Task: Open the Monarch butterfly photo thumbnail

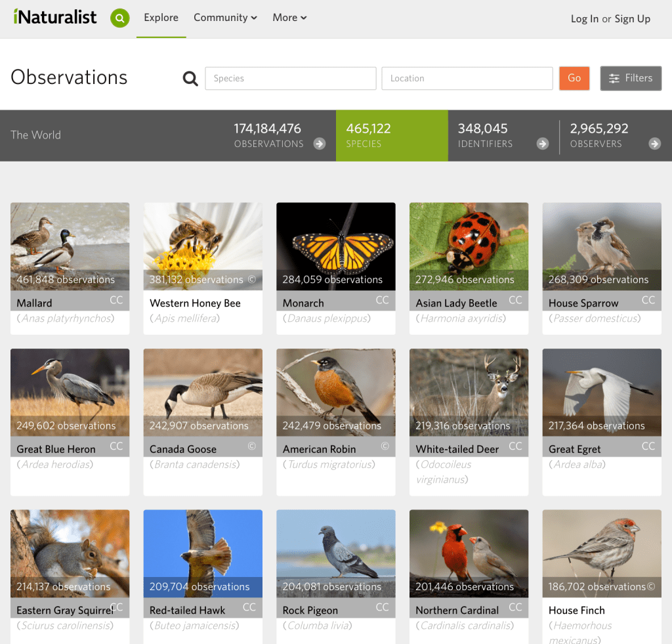Action: (x=335, y=246)
